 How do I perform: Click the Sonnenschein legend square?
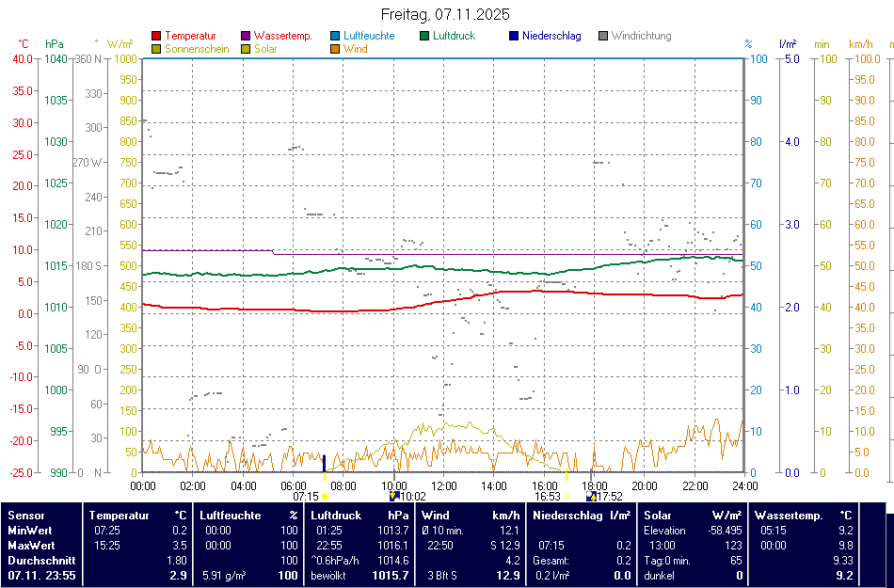pos(156,49)
